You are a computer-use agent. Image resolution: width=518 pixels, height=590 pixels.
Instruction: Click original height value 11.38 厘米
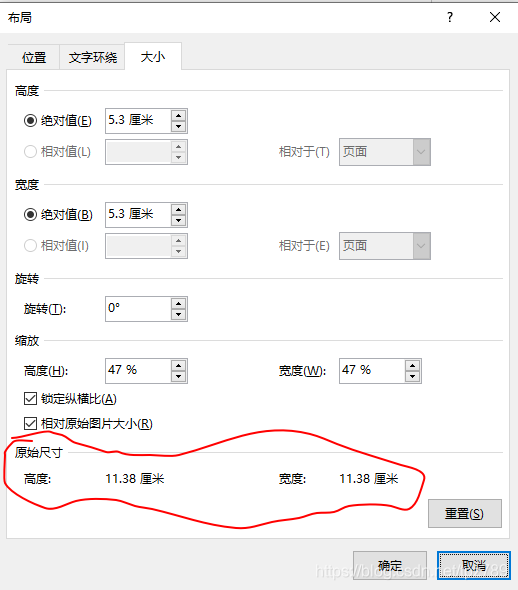click(x=135, y=479)
